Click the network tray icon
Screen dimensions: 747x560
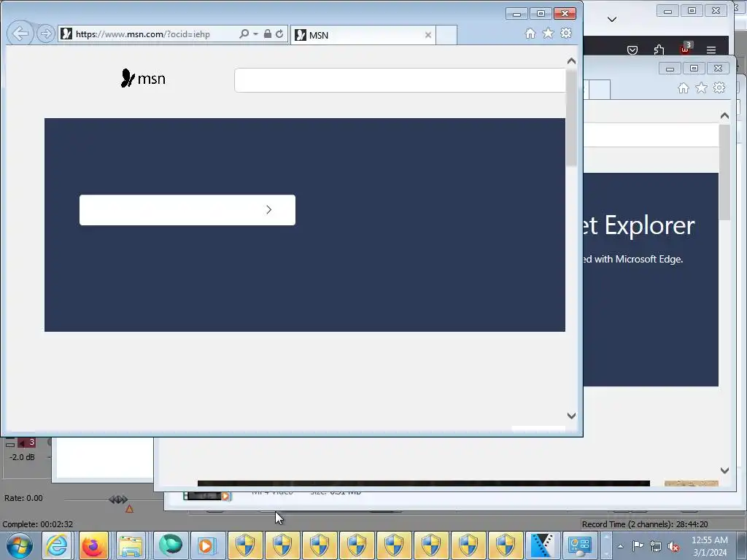(656, 546)
